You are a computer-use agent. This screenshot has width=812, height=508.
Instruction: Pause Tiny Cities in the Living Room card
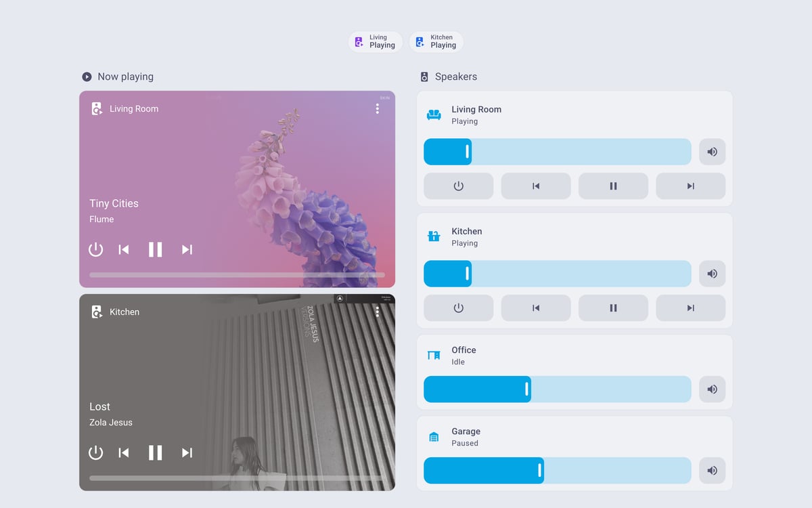pos(156,249)
